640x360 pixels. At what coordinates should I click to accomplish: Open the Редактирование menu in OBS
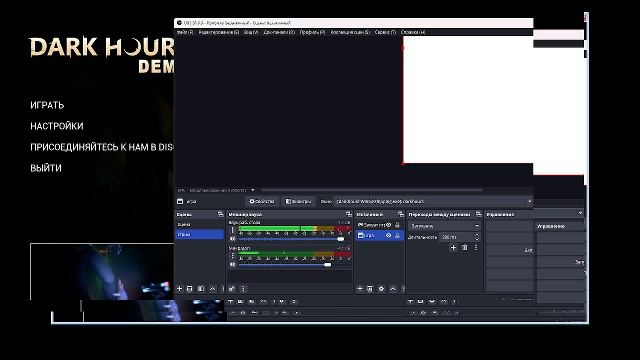218,32
